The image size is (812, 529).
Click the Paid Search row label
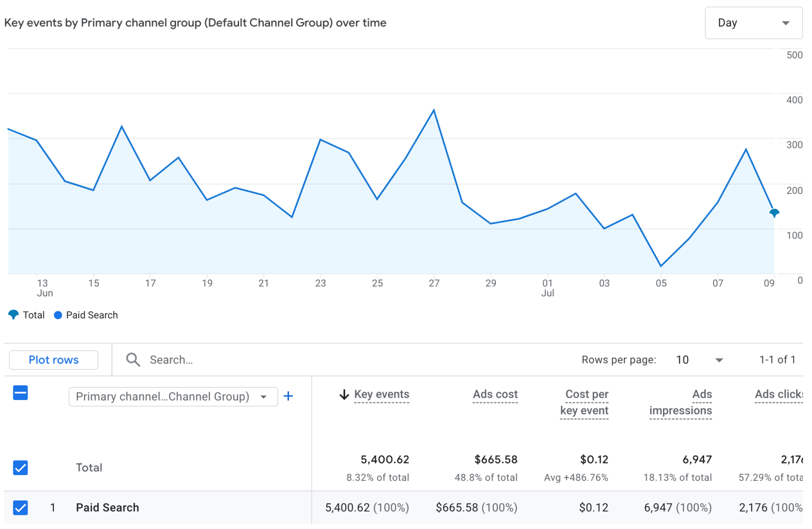click(x=107, y=507)
